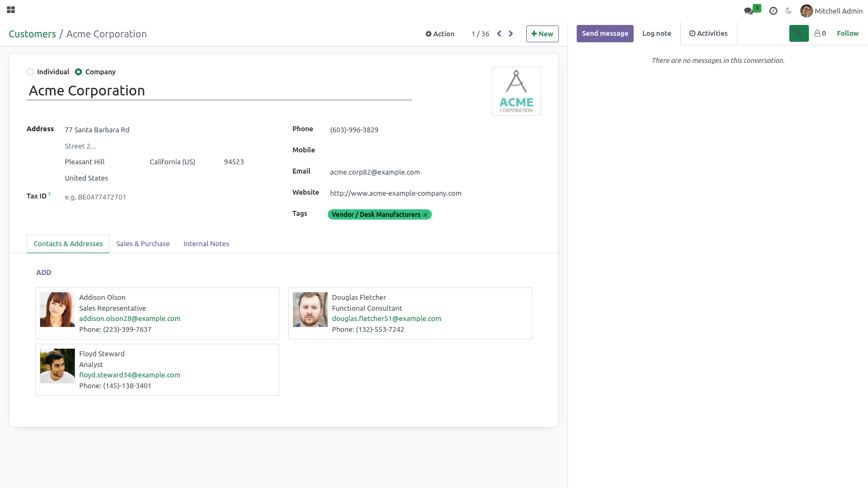Open the Activities button
Screen dimensions: 868x488
pyautogui.click(x=709, y=34)
